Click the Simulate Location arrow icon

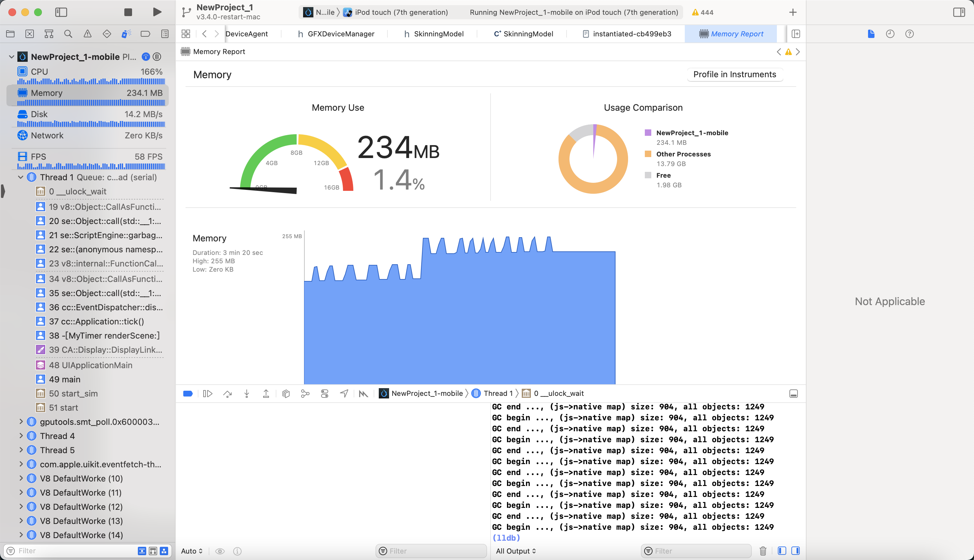[344, 394]
